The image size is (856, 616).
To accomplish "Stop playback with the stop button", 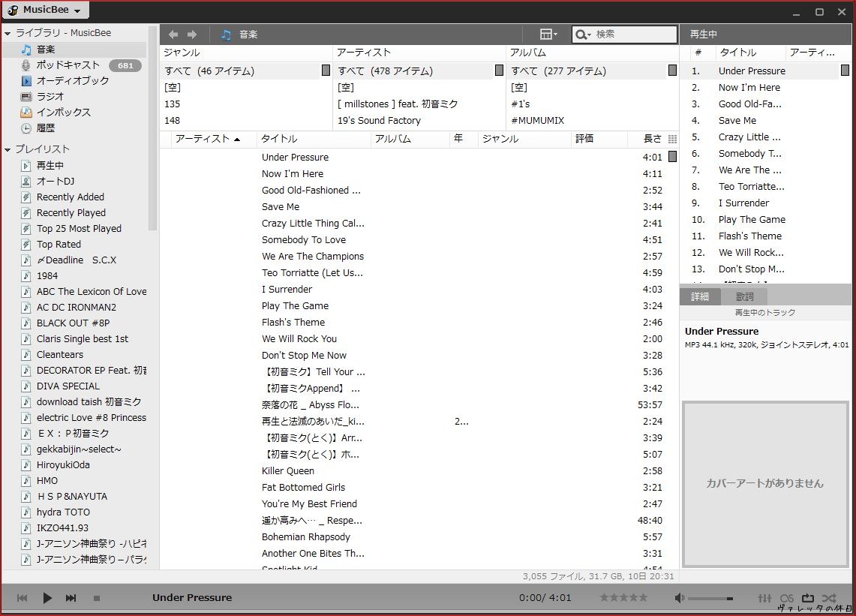I will [97, 599].
